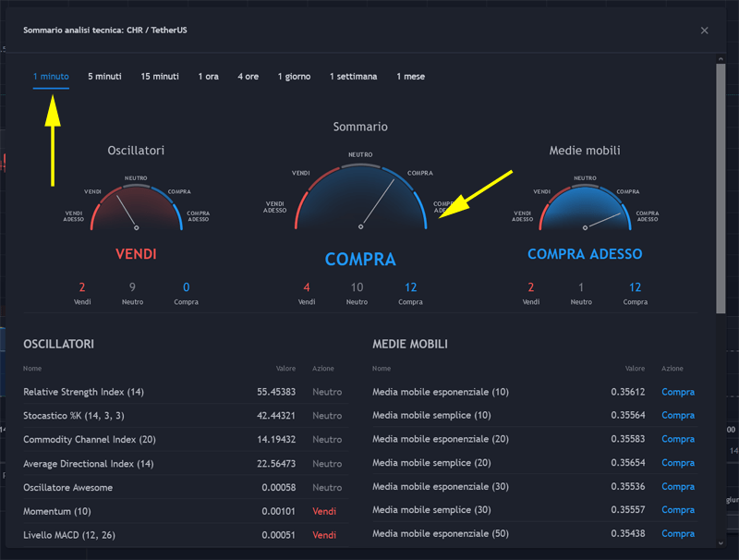Click the central Sommario COMPRA gauge
Image resolution: width=739 pixels, height=560 pixels.
pos(360,199)
